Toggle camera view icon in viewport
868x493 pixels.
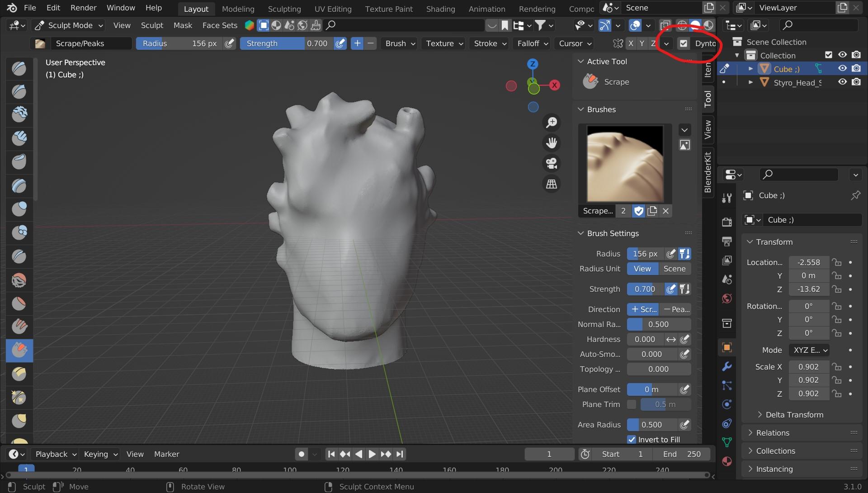552,163
